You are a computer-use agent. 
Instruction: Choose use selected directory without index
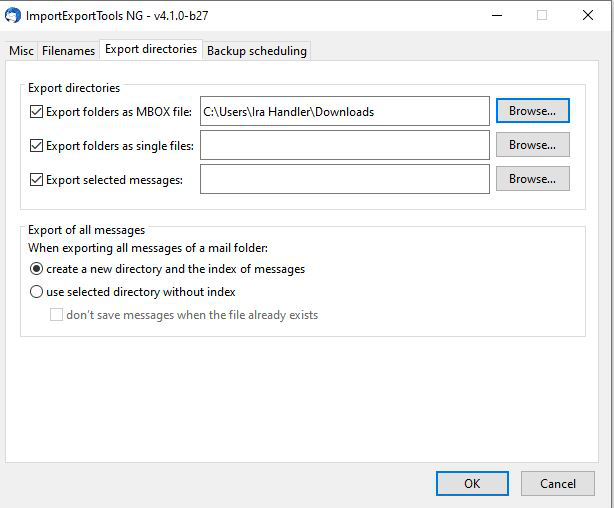36,292
